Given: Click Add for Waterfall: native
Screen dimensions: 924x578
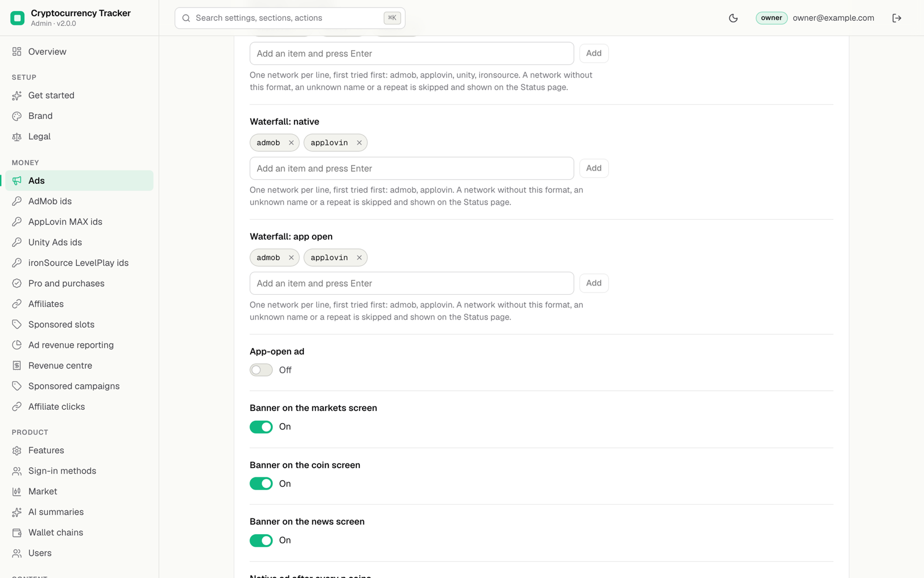Looking at the screenshot, I should point(594,168).
